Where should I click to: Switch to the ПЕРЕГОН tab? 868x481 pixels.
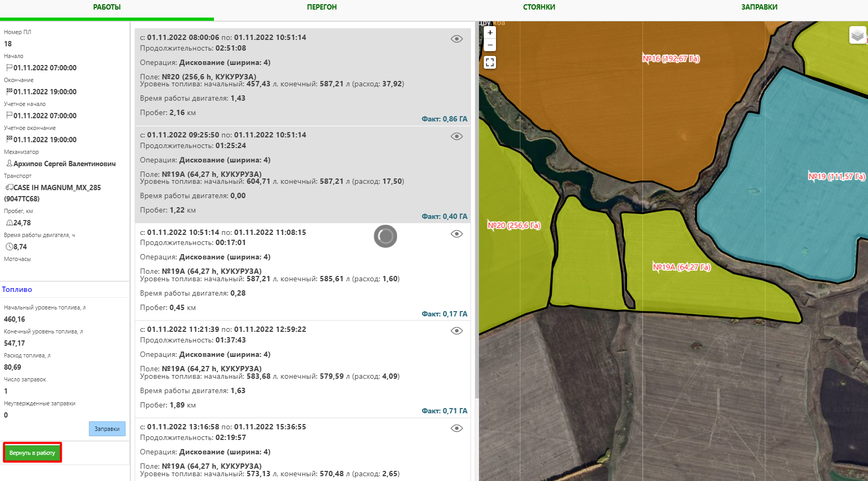321,7
